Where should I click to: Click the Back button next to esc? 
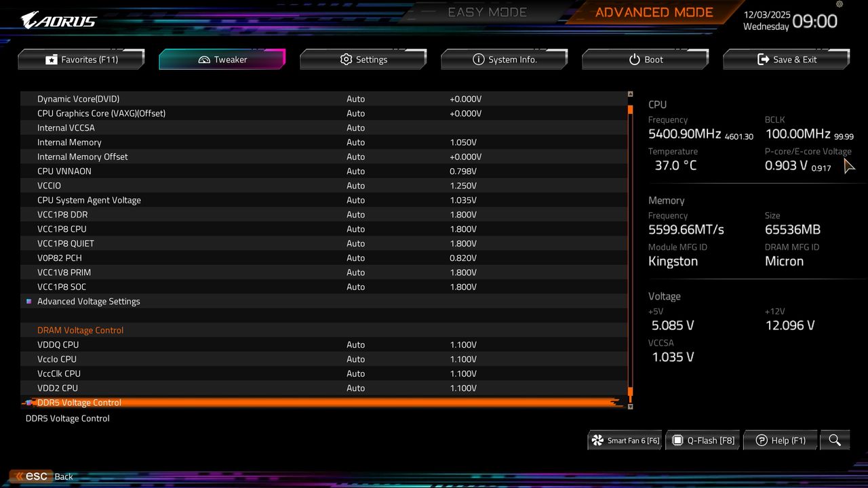(63, 476)
